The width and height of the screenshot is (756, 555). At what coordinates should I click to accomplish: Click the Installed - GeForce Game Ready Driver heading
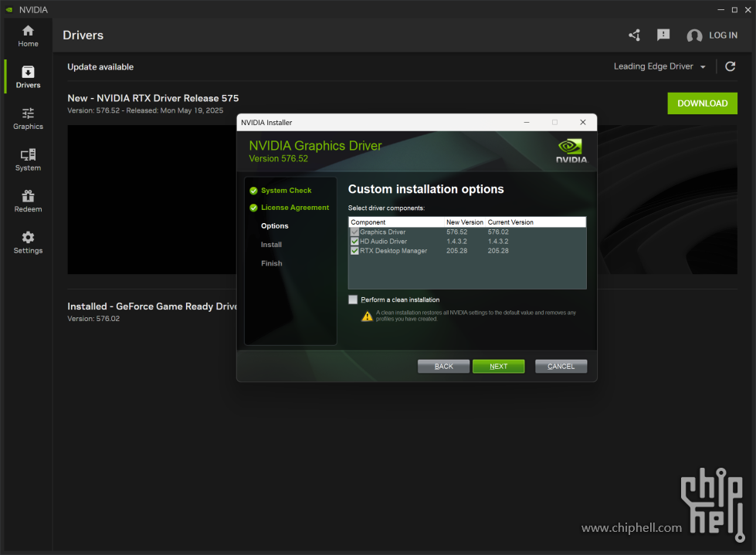tap(152, 306)
